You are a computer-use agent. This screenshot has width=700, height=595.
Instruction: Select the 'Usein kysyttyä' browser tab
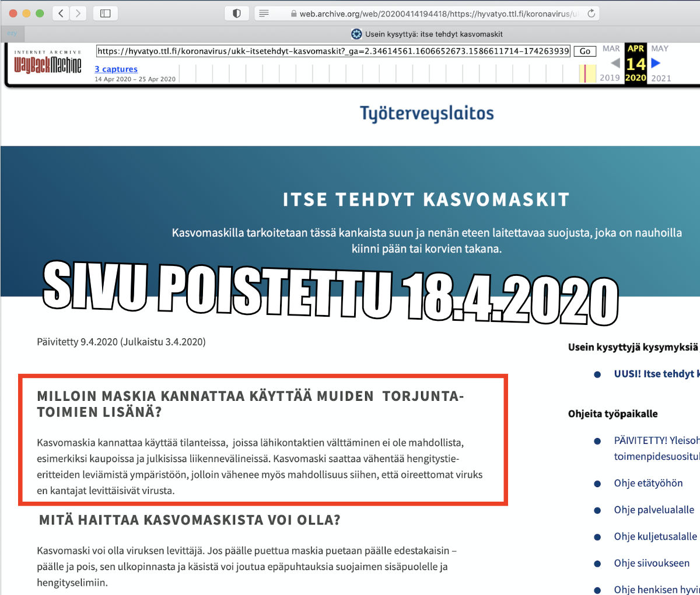point(427,34)
